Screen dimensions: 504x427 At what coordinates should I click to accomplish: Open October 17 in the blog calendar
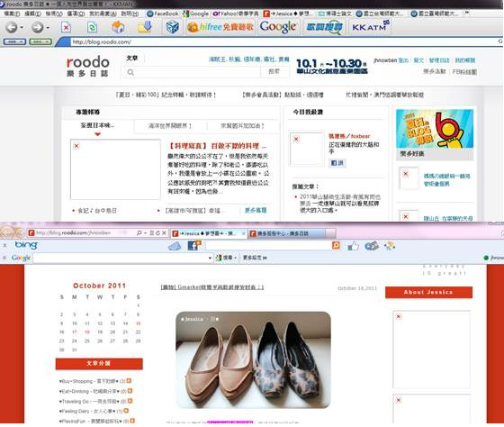(x=74, y=332)
